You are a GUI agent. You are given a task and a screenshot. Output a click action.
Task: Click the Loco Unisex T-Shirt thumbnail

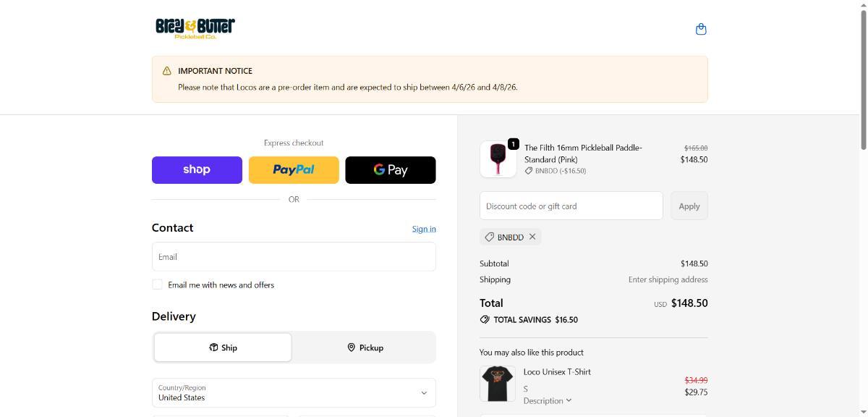498,384
